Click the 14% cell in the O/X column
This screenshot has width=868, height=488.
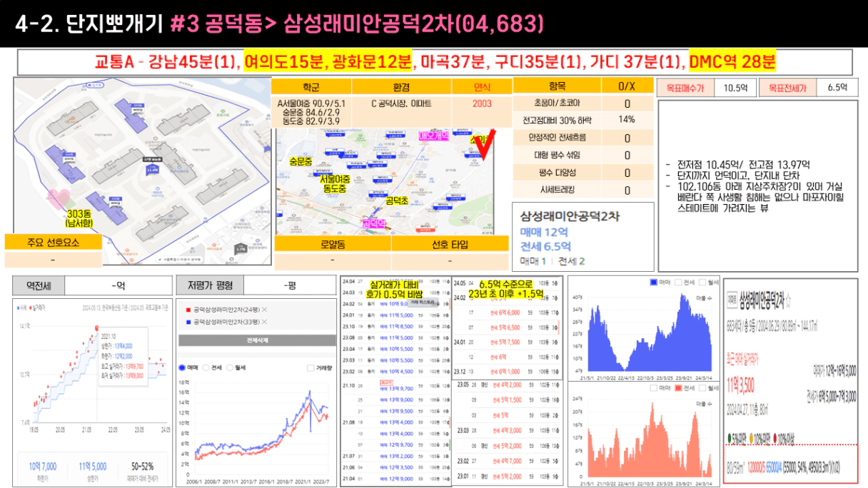pos(627,119)
